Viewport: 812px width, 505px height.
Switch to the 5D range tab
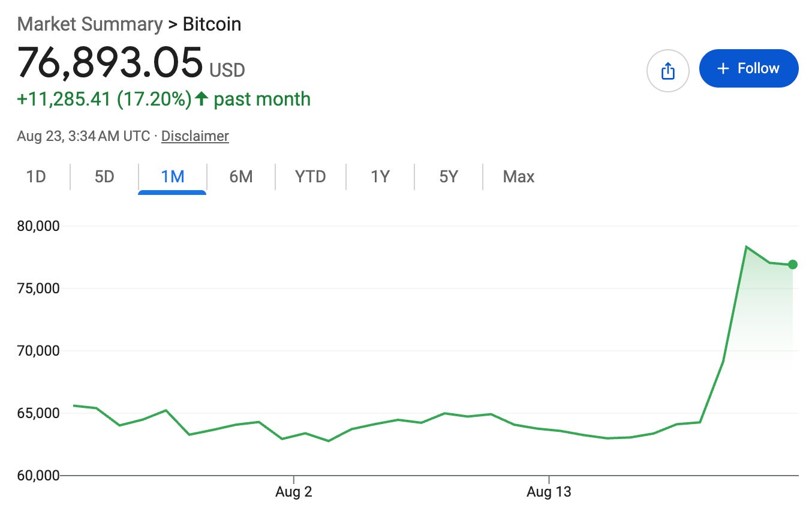pos(104,177)
